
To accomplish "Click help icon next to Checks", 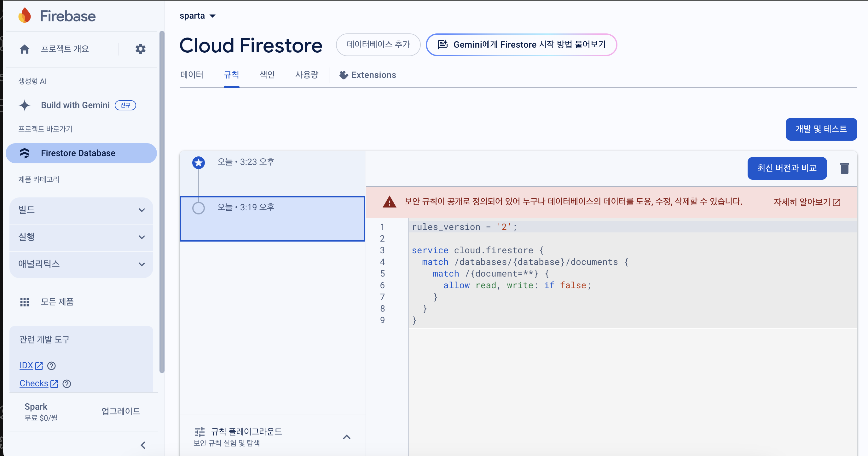I will point(67,383).
